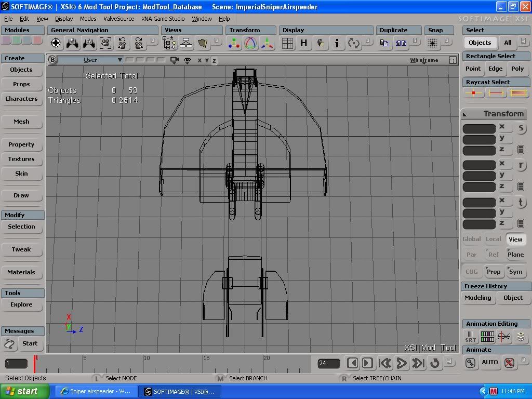Click the info 'i' icon in Display
This screenshot has height=399, width=532.
337,43
